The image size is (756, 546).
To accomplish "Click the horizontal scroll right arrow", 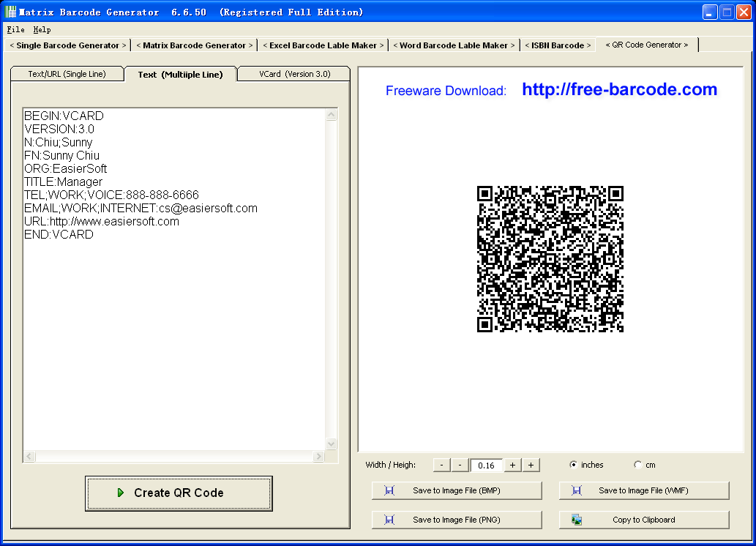I will click(318, 456).
